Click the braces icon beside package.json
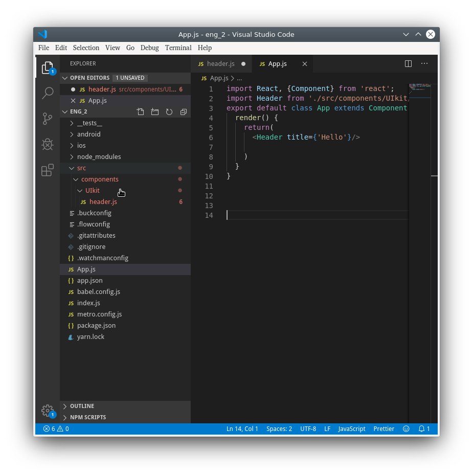473x476 pixels. (x=71, y=326)
